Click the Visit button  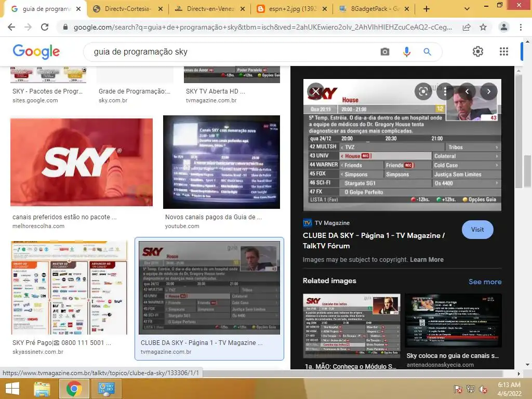[x=477, y=229]
